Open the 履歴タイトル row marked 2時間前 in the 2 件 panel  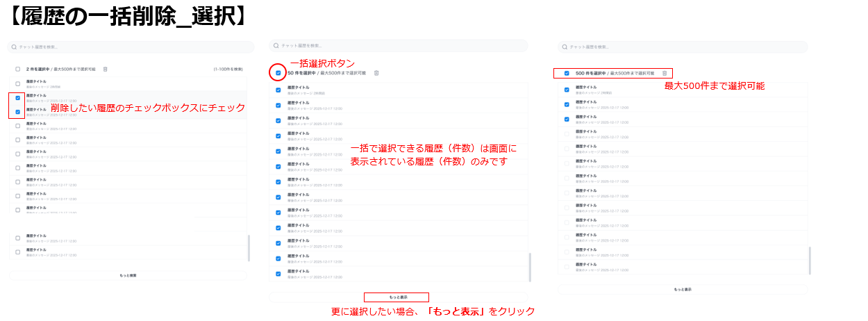click(x=128, y=84)
